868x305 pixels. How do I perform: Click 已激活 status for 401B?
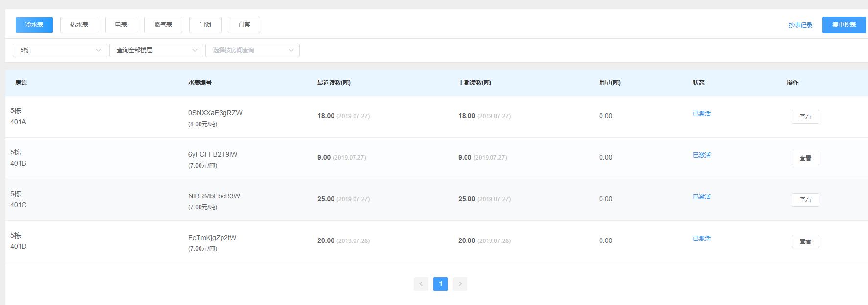tap(702, 155)
